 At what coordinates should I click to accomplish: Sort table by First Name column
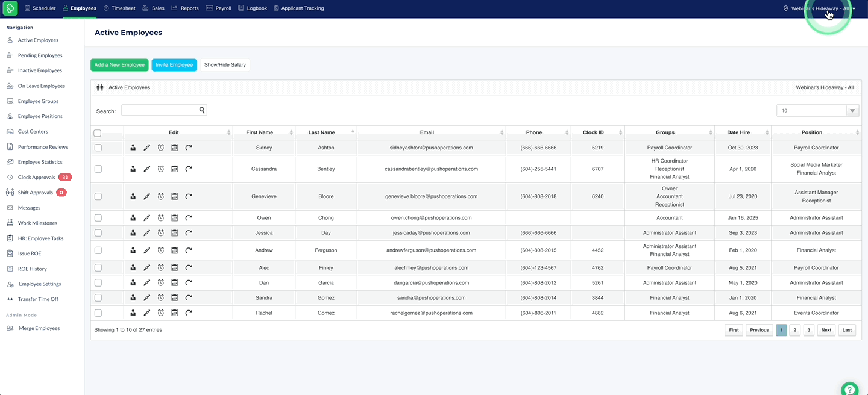[x=264, y=132]
